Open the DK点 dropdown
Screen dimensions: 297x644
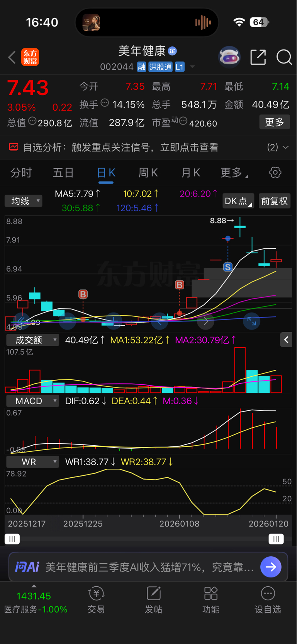click(x=238, y=201)
